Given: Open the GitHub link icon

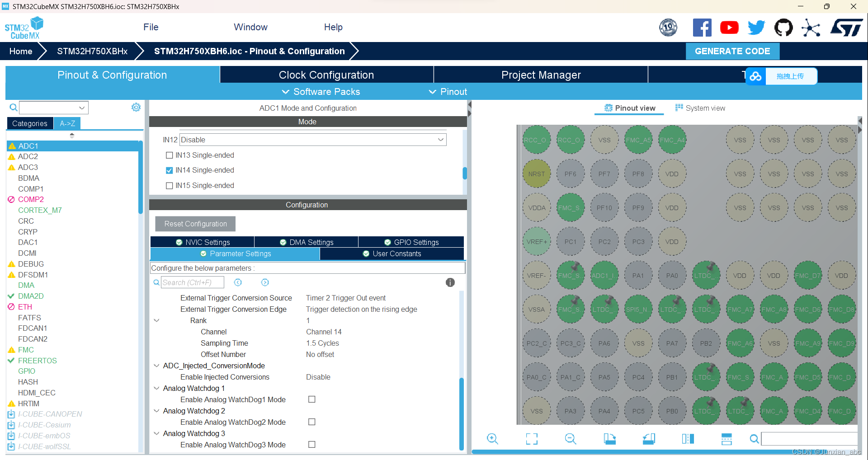Looking at the screenshot, I should 783,28.
